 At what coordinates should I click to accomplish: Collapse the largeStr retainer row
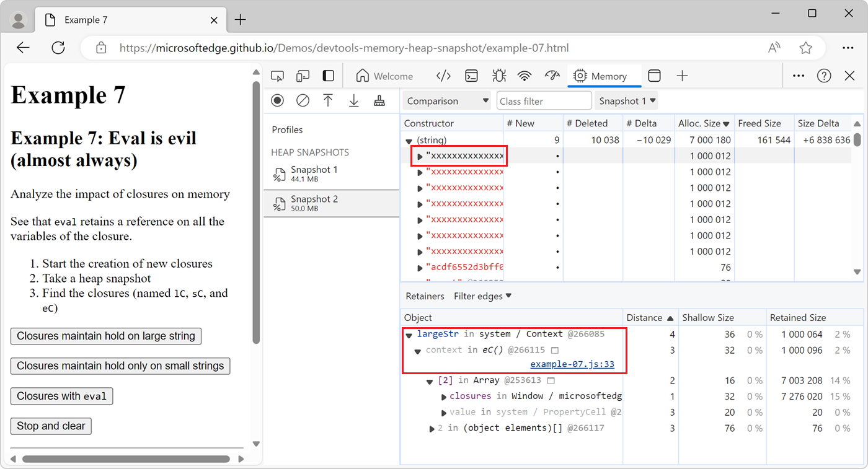(409, 335)
